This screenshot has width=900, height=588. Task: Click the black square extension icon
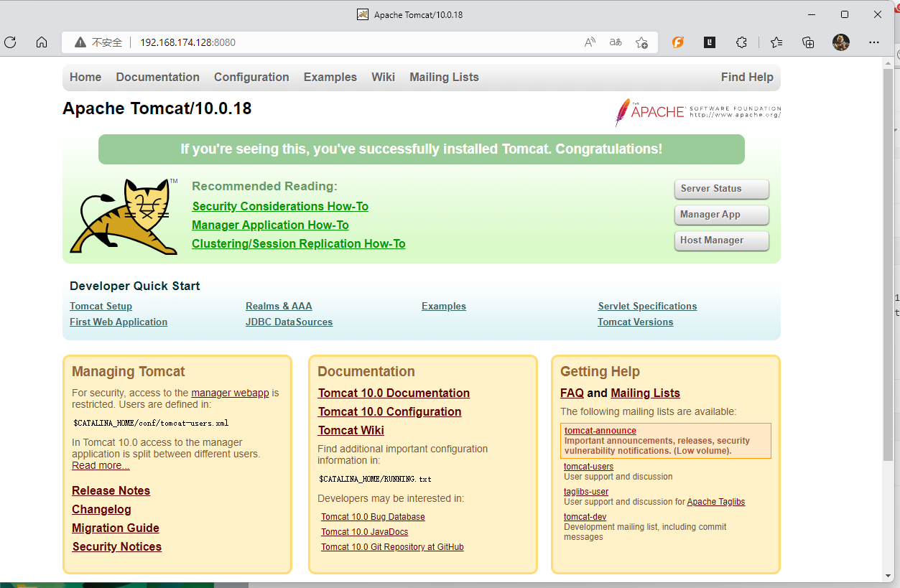(x=710, y=42)
